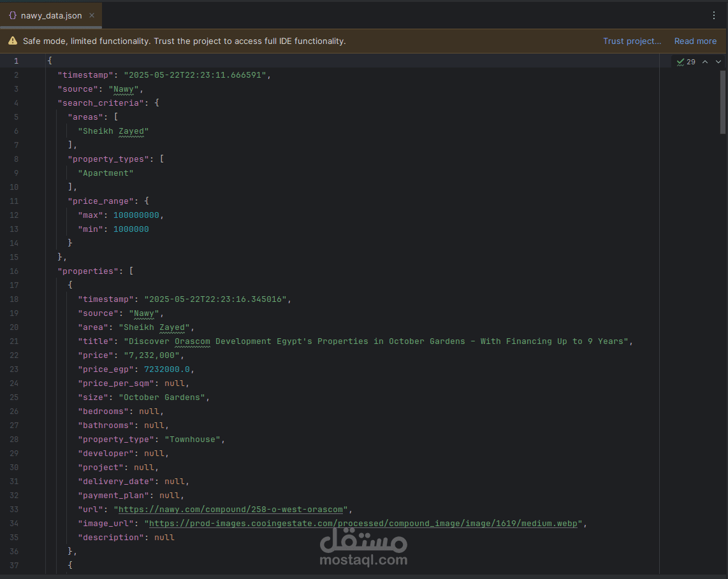Click the "Apartment" string value
Viewport: 728px width, 579px height.
coord(105,173)
